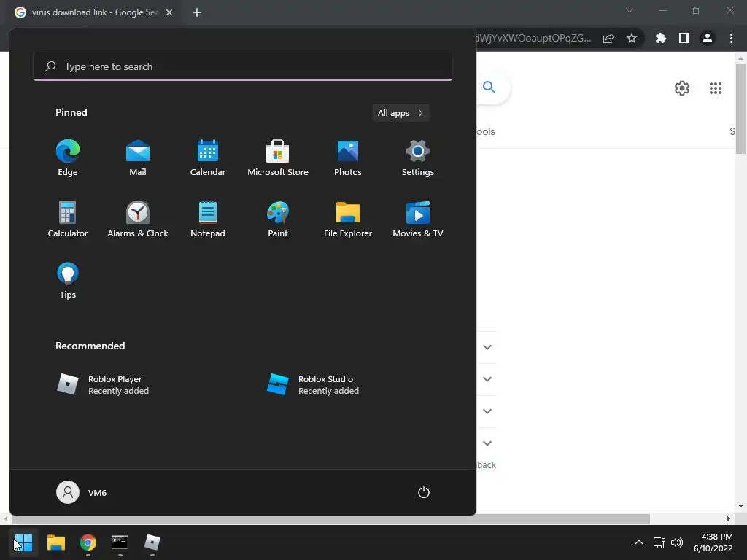
Task: Expand the fourth result chevron in Chrome
Action: click(x=487, y=443)
